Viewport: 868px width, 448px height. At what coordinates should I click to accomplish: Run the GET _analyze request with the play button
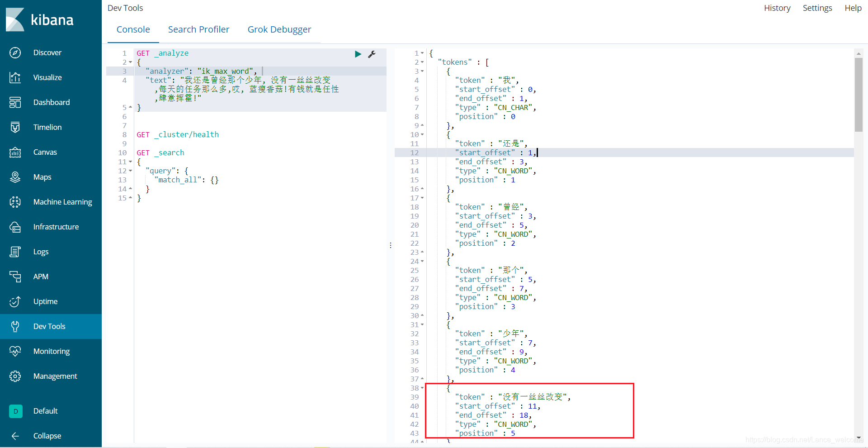click(x=358, y=54)
